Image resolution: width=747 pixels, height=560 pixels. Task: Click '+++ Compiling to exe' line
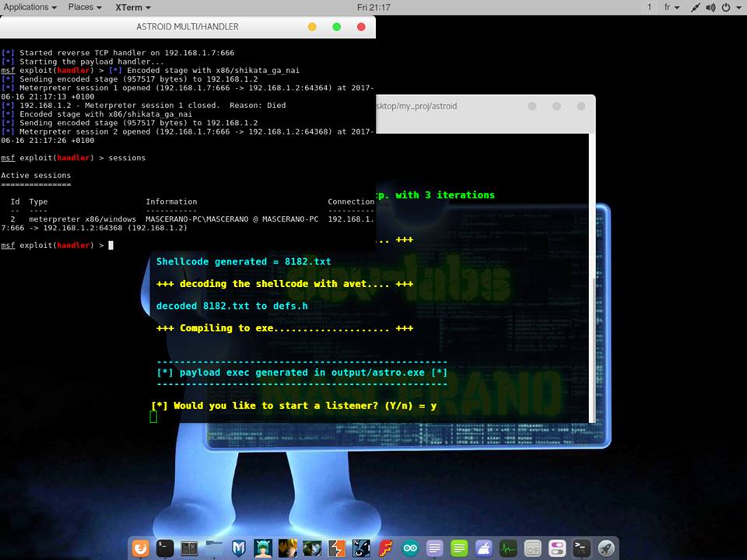(x=285, y=328)
